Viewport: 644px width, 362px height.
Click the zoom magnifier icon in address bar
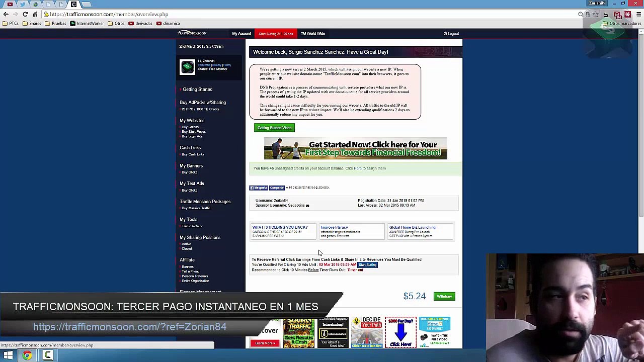(581, 14)
